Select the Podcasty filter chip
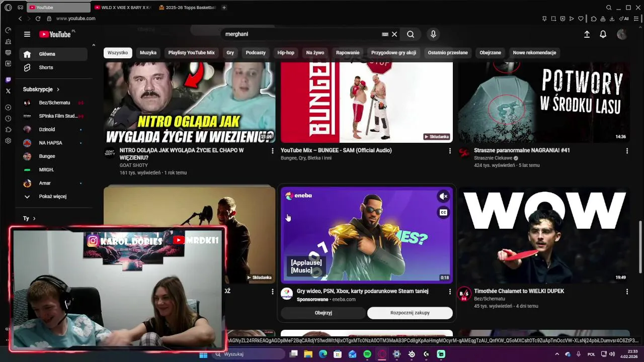Screen dimensions: 644x362 pos(256,52)
